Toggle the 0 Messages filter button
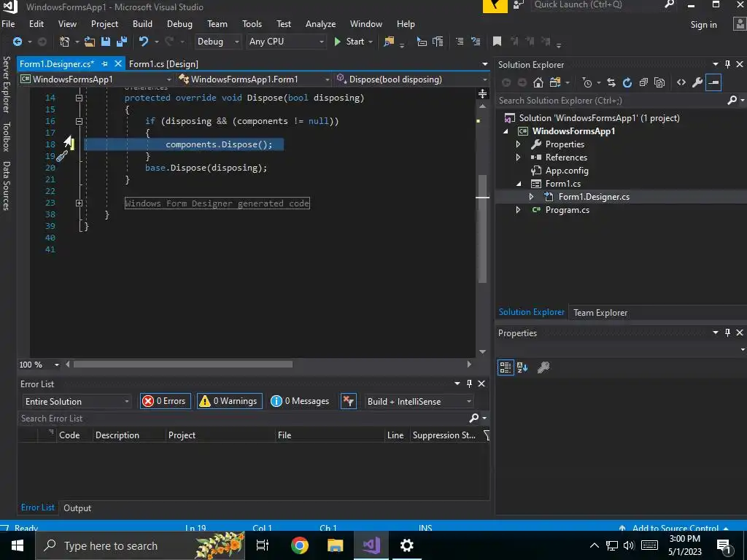The height and width of the screenshot is (560, 747). point(300,401)
